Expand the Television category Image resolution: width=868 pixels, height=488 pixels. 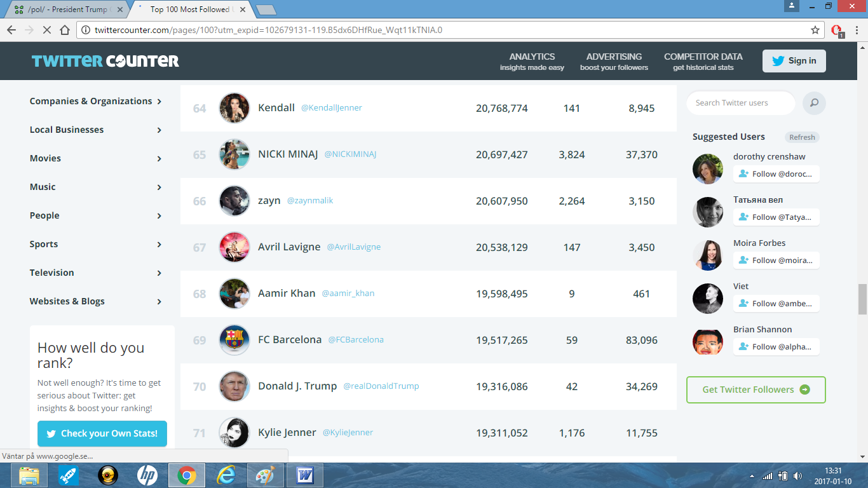96,273
